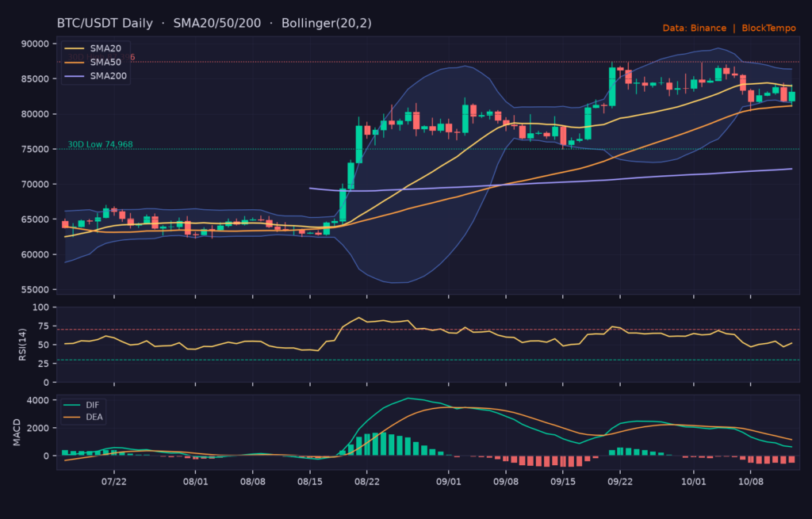Click the "30D Low 74,968" annotation
Screen dimensions: 812x519
coord(100,144)
